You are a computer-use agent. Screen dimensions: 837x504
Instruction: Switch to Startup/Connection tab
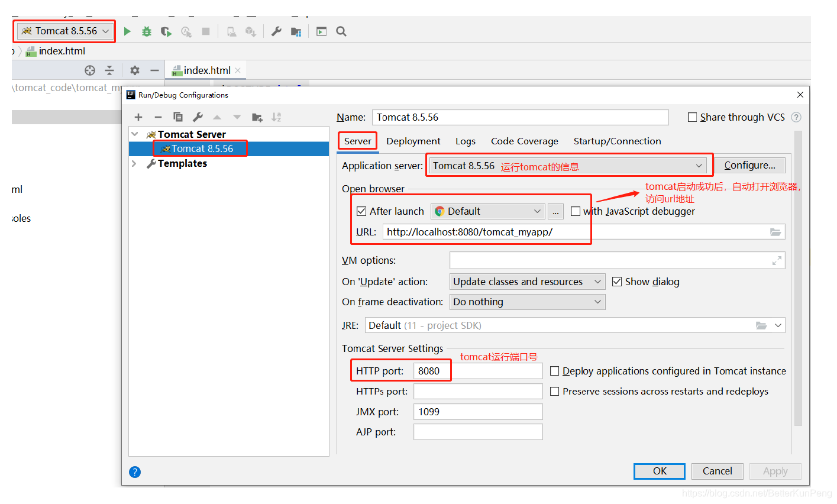pos(618,141)
